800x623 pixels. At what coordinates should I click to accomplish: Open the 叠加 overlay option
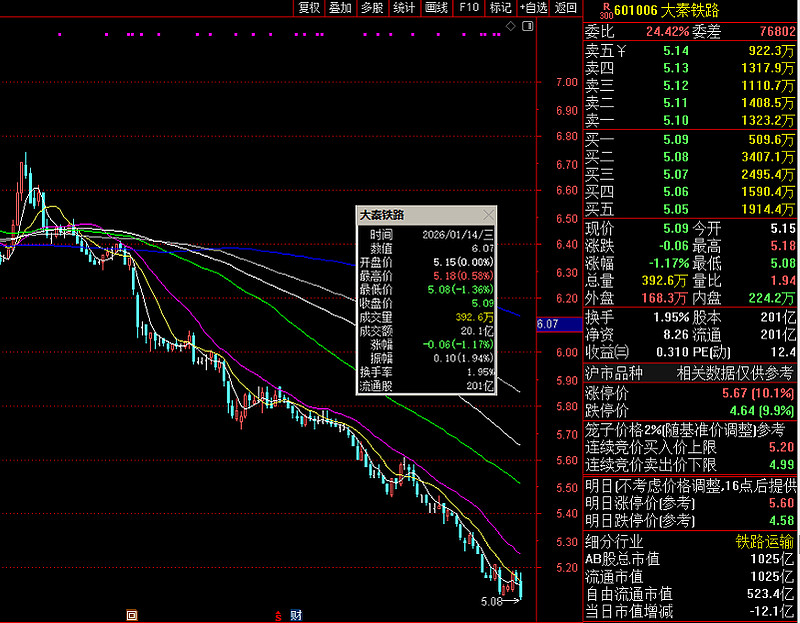(340, 8)
